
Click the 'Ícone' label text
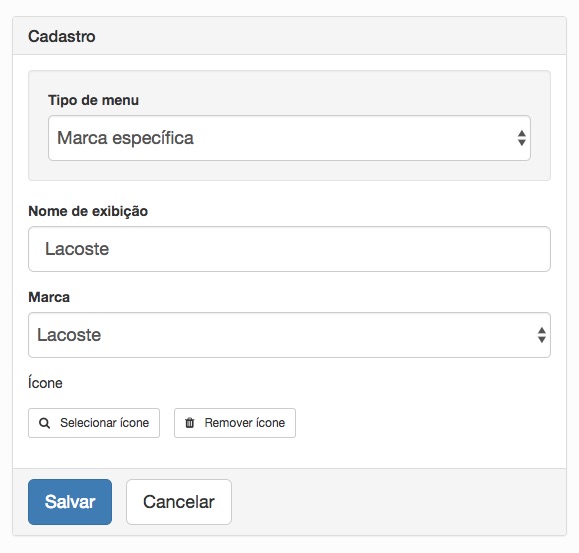45,383
